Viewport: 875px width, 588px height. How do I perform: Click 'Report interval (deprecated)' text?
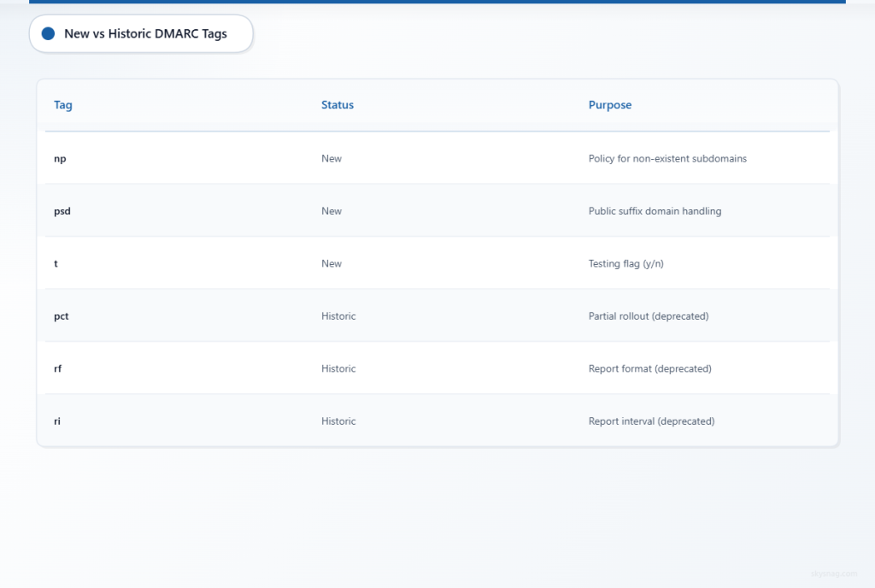[651, 421]
